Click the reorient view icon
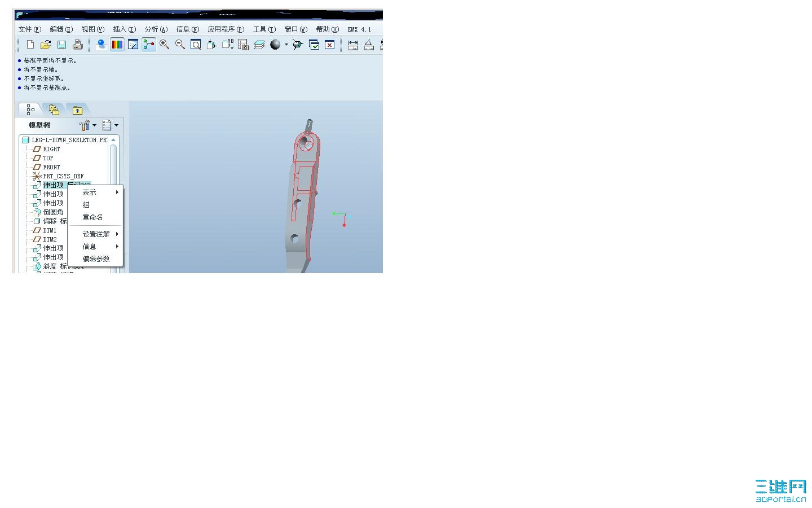The image size is (812, 508). point(211,45)
